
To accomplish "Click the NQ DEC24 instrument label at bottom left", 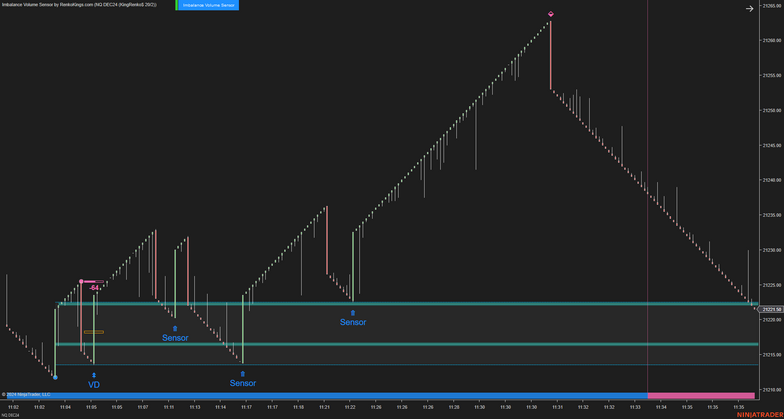I will click(11, 415).
